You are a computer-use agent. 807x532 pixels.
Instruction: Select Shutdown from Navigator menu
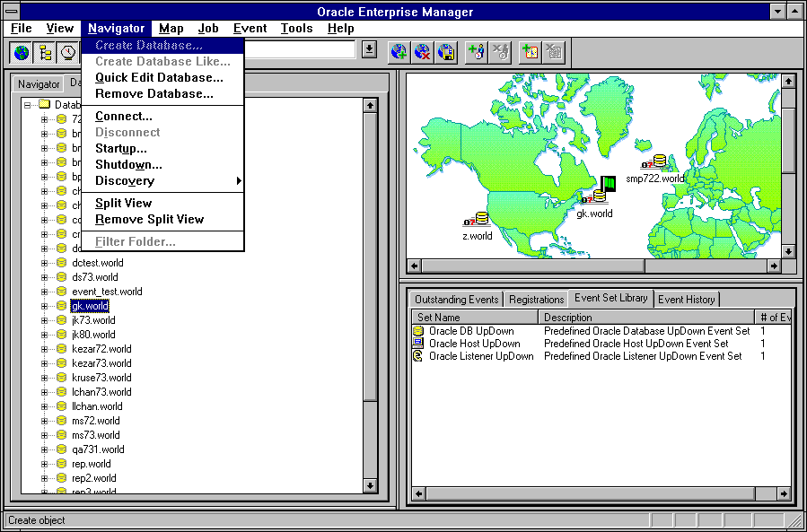click(x=128, y=165)
